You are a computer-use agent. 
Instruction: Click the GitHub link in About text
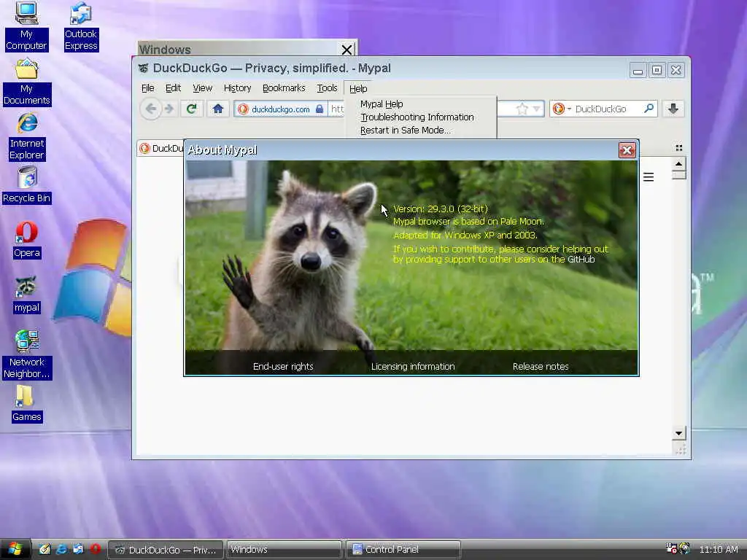pyautogui.click(x=581, y=260)
